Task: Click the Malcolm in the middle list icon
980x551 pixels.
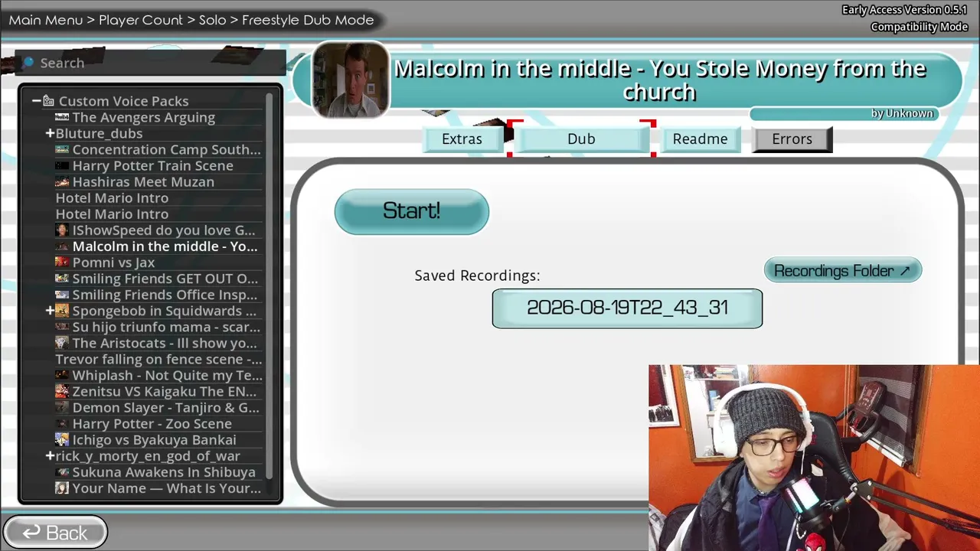Action: tap(62, 246)
